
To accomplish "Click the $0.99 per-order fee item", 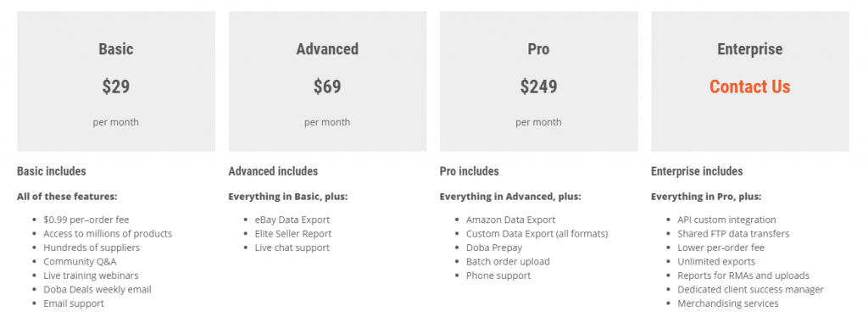I will (86, 220).
